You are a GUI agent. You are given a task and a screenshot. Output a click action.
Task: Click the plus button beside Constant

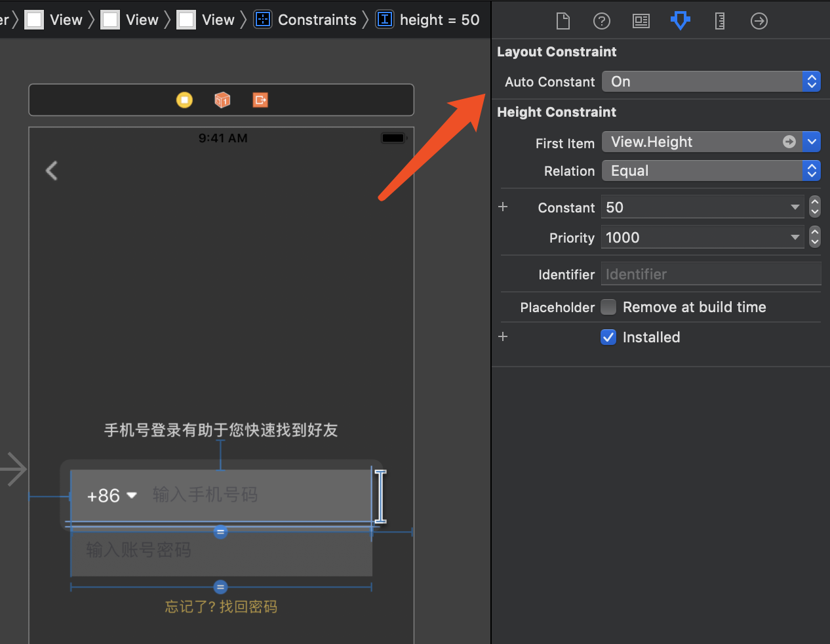503,207
